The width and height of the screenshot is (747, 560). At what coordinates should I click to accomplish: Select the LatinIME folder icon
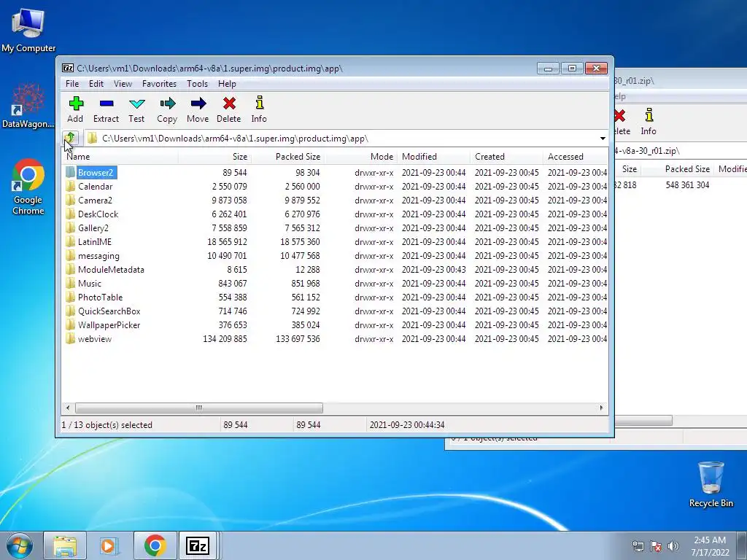(x=71, y=241)
